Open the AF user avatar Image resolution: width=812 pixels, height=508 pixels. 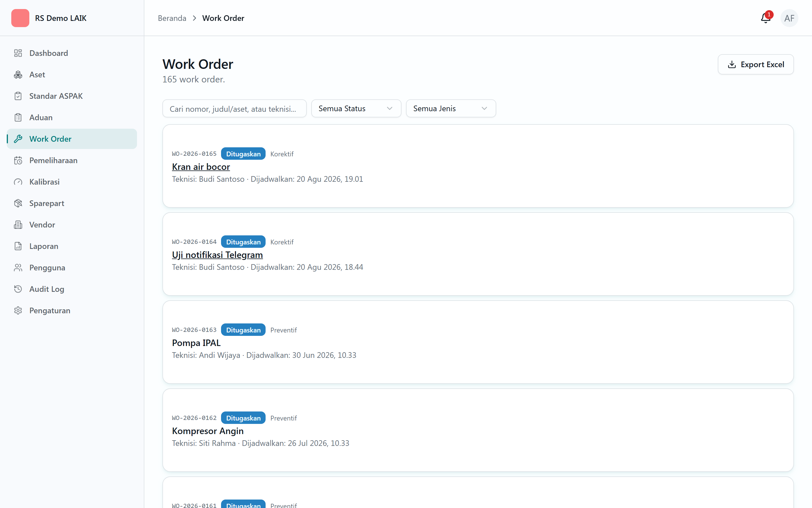pos(789,18)
